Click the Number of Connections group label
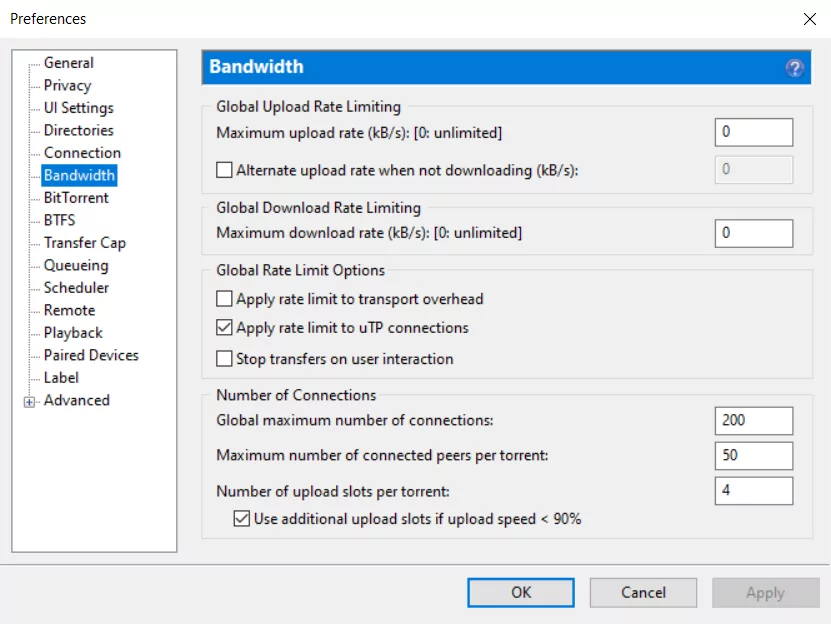This screenshot has width=831, height=624. pos(296,395)
